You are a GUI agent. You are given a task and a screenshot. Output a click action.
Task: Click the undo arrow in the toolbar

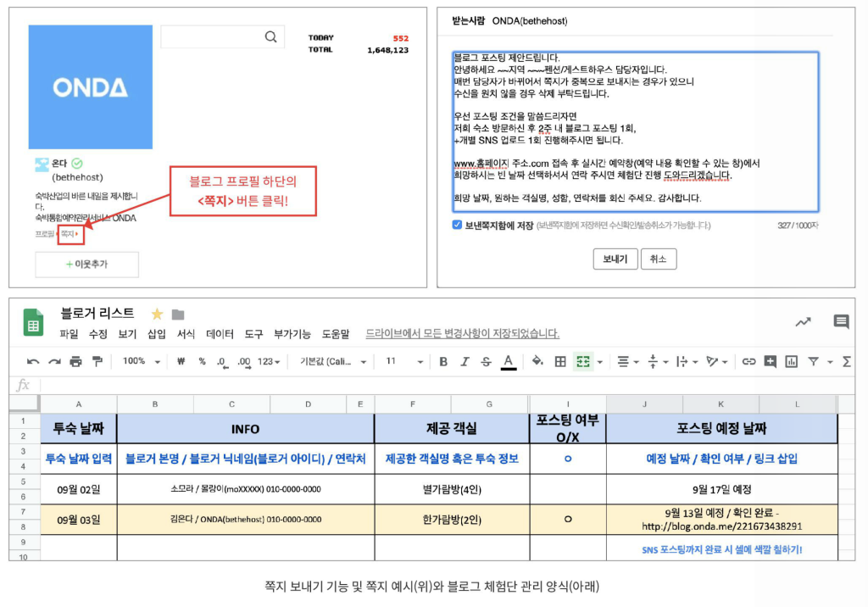coord(33,362)
